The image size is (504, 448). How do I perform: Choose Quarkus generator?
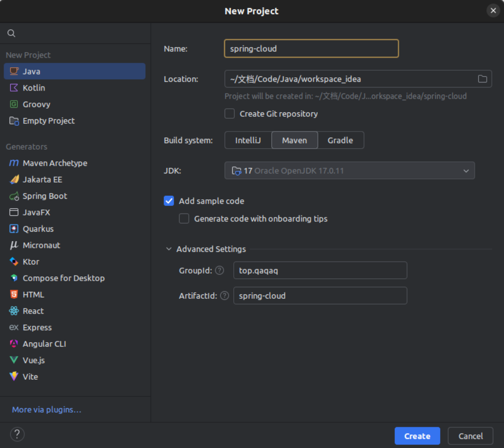pyautogui.click(x=74, y=229)
